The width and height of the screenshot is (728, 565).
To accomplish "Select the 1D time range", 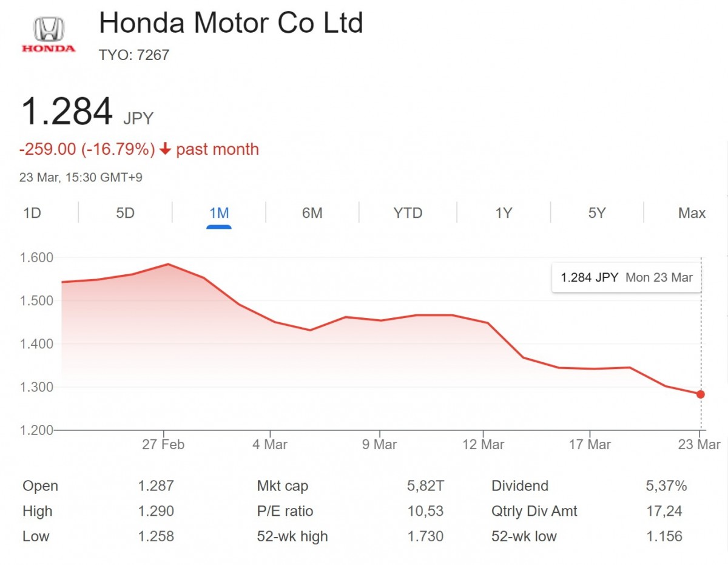I will click(32, 213).
